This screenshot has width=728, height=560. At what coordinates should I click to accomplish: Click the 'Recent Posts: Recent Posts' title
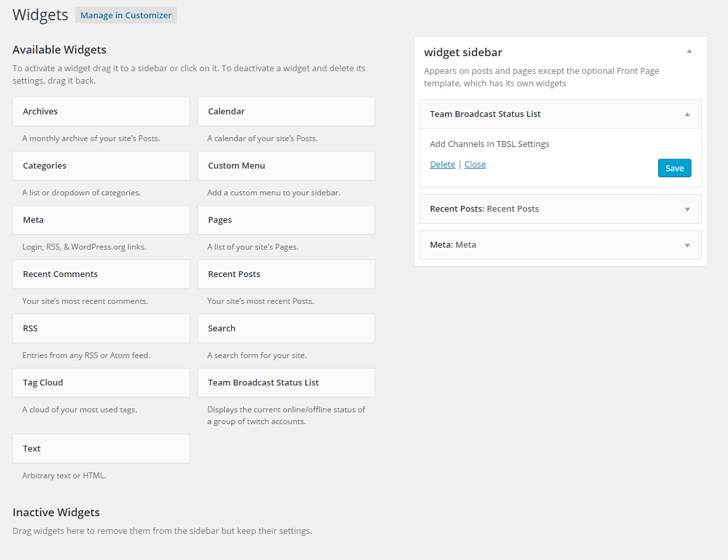pyautogui.click(x=484, y=209)
